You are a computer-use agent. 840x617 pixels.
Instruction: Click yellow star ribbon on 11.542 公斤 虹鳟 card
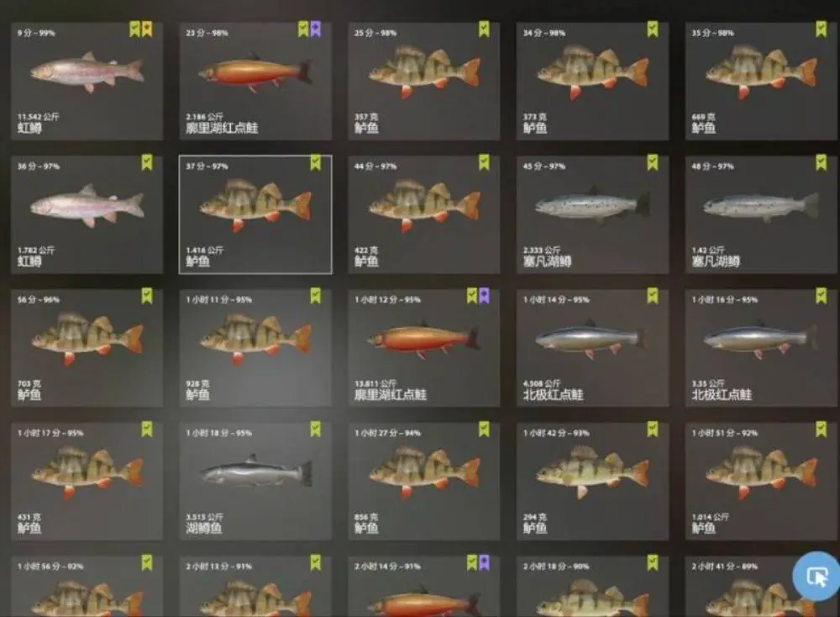tap(147, 29)
